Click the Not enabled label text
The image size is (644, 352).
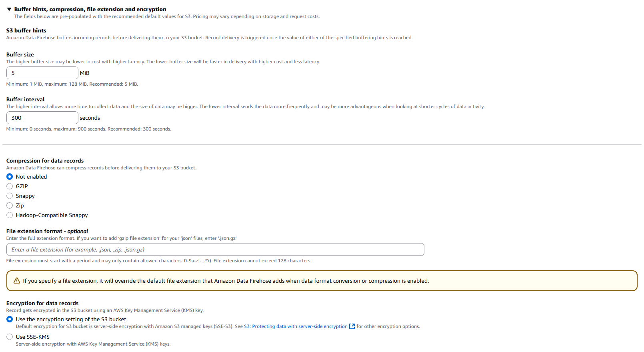tap(31, 177)
